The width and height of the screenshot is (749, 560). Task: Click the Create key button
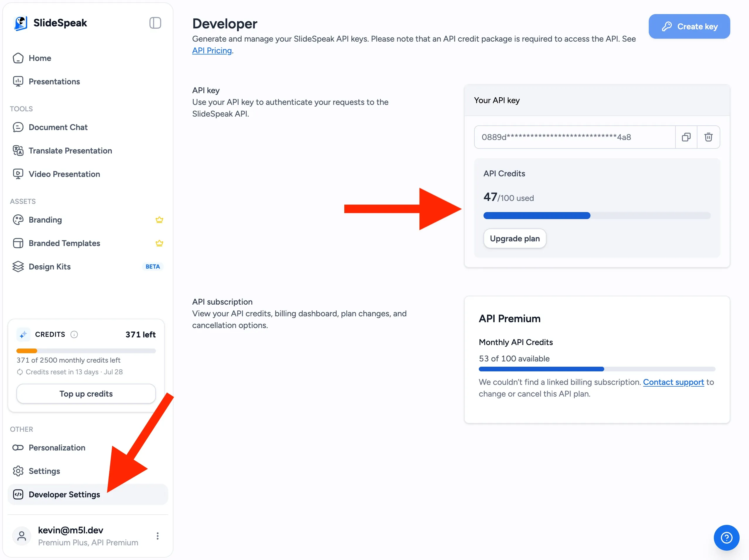pyautogui.click(x=689, y=26)
